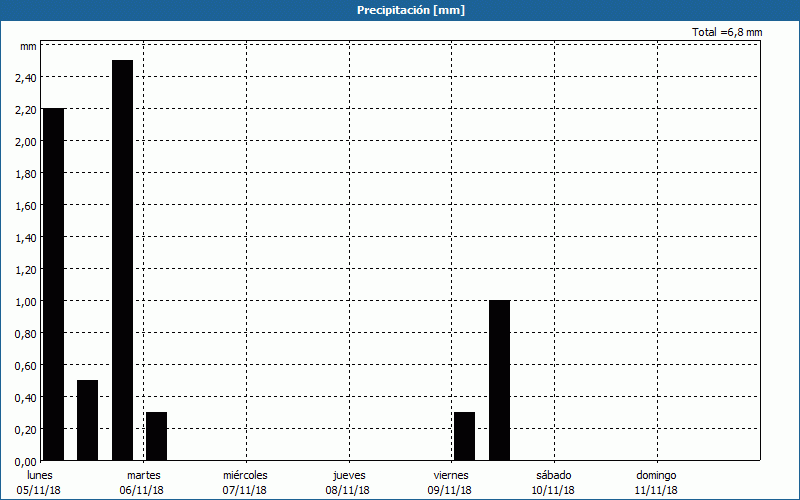Screen dimensions: 800x500
Task: Click the date 08/11/18
Action: click(x=347, y=490)
